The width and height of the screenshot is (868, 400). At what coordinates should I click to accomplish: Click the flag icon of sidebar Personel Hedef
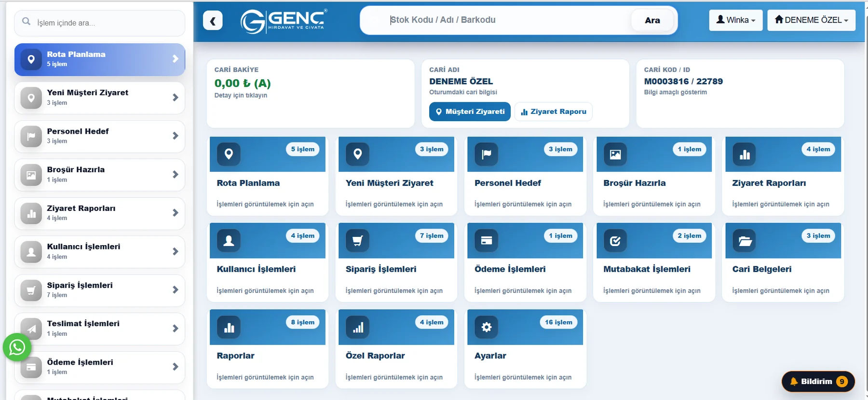point(31,137)
